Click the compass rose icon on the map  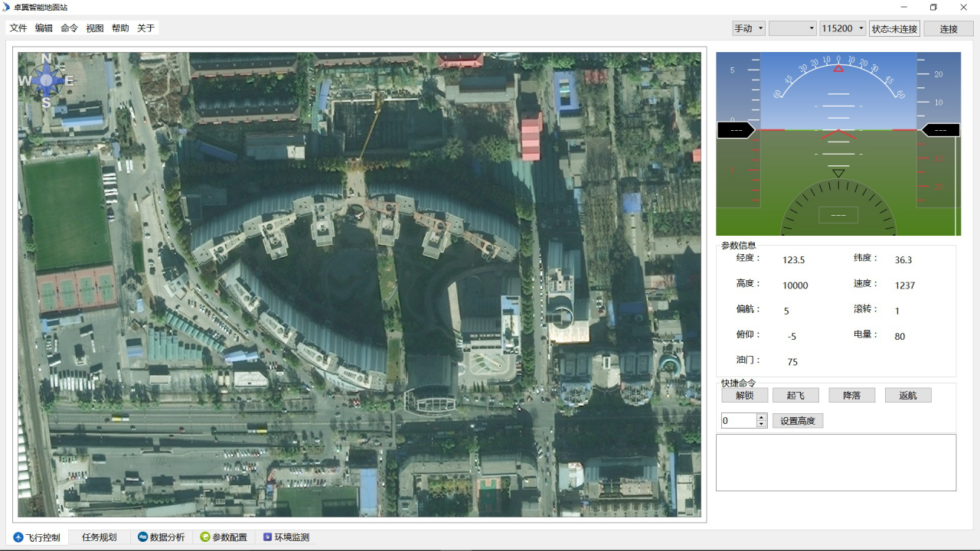(x=46, y=80)
